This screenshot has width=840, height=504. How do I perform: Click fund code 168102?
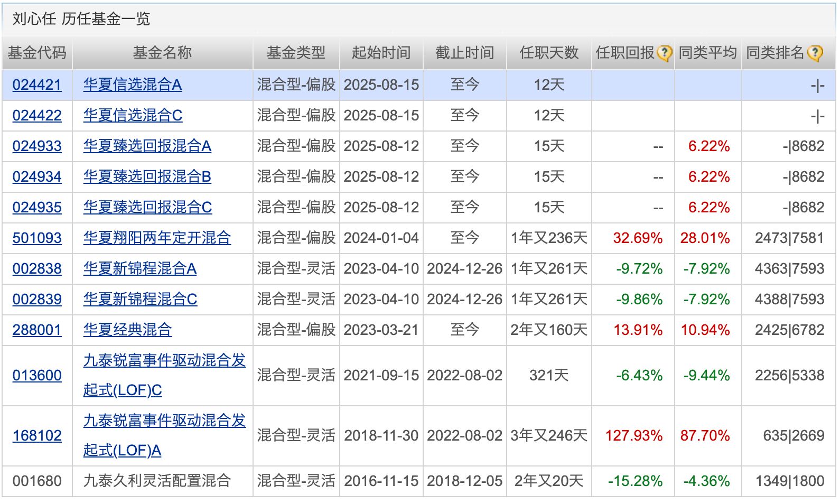[x=37, y=435]
